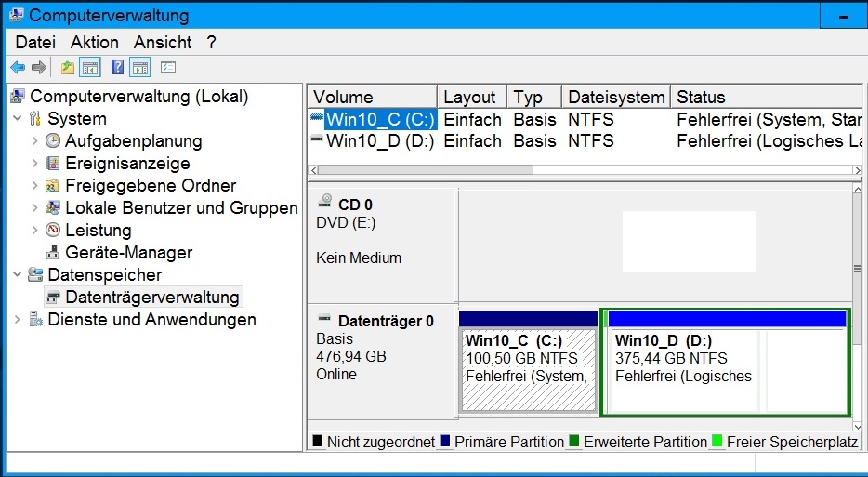Click the Leistung icon in tree
Screen dimensions: 868x477
click(x=53, y=230)
